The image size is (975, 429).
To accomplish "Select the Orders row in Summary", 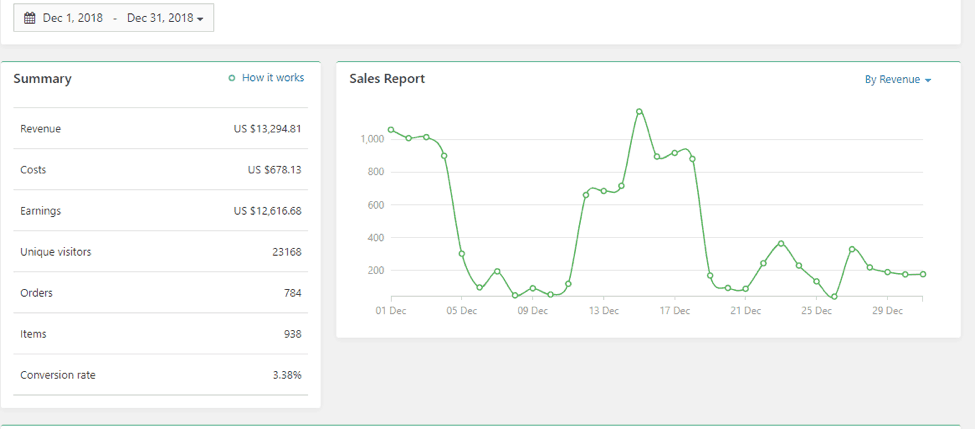I will pyautogui.click(x=160, y=293).
